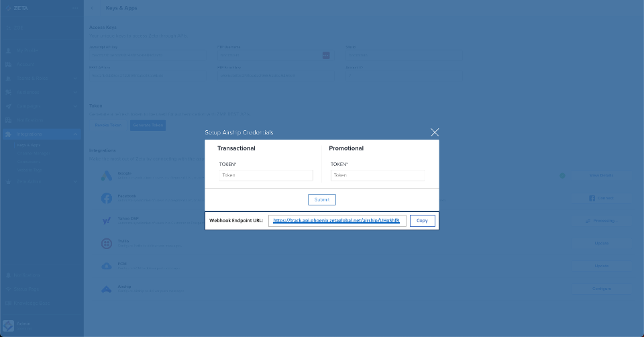Click the Promotional Token input field
644x337 pixels.
click(x=378, y=175)
